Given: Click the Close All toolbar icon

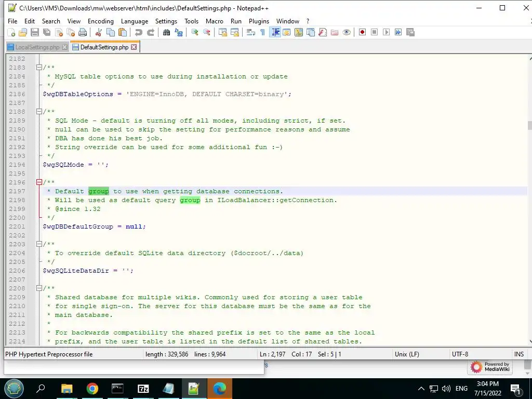Looking at the screenshot, I should (x=71, y=32).
